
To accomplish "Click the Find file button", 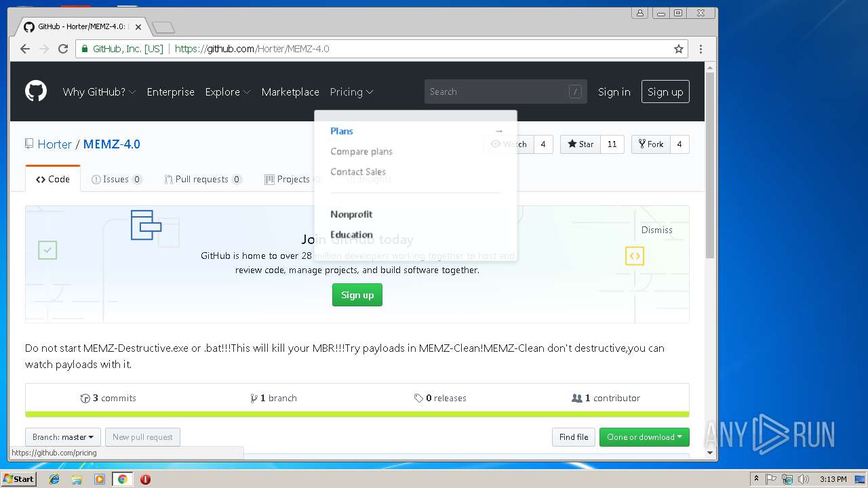I will [574, 437].
